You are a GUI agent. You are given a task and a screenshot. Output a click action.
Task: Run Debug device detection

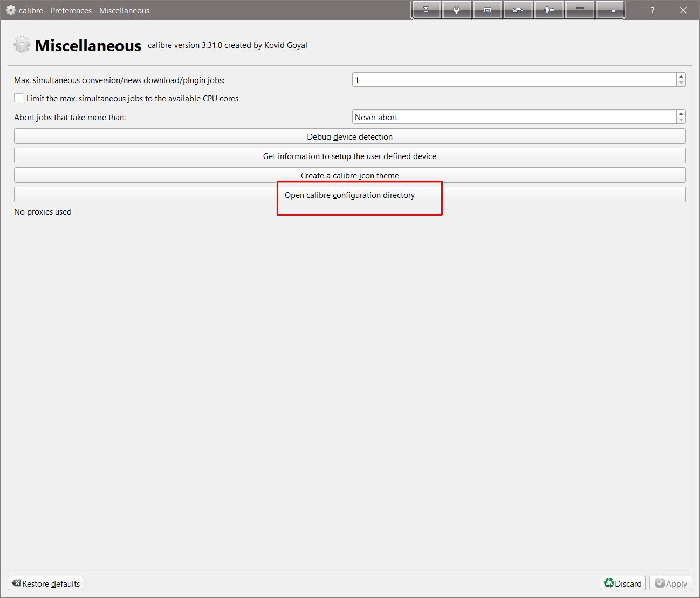tap(350, 136)
